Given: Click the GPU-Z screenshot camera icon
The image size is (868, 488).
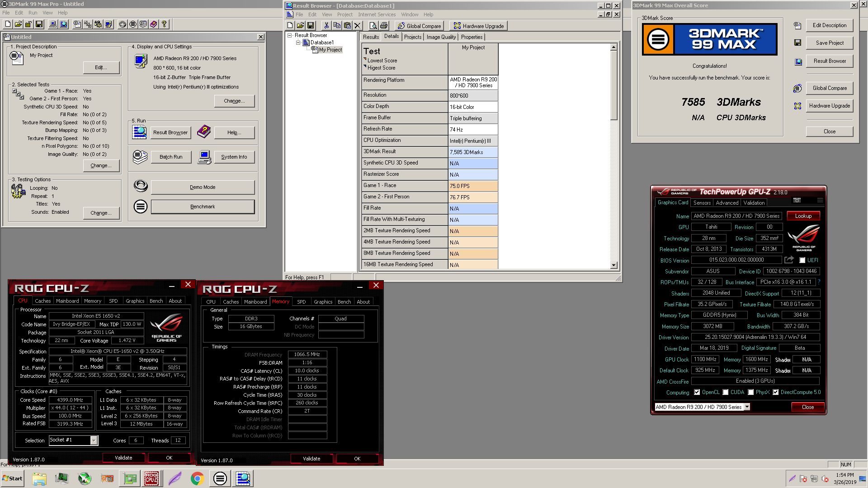Looking at the screenshot, I should pyautogui.click(x=797, y=200).
